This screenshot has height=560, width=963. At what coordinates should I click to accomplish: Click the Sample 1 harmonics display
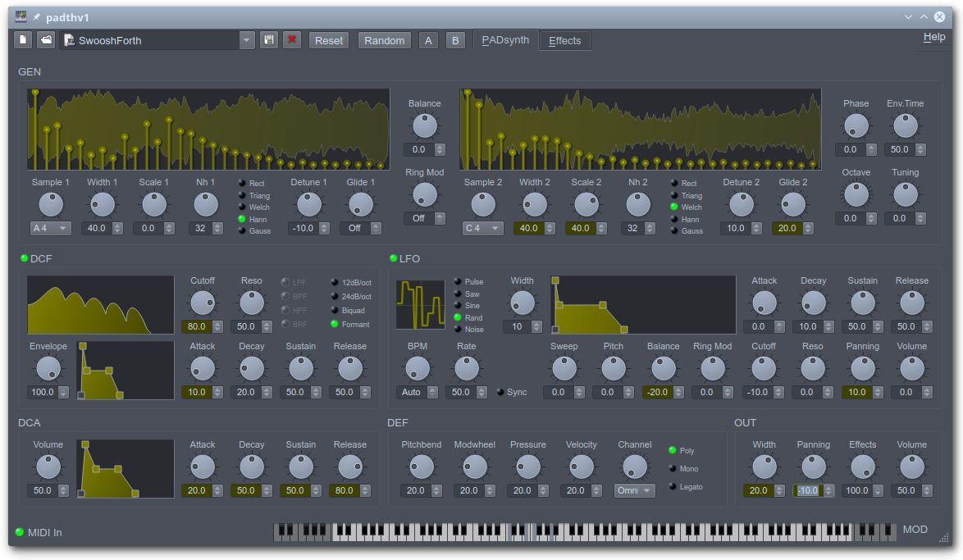[x=208, y=129]
